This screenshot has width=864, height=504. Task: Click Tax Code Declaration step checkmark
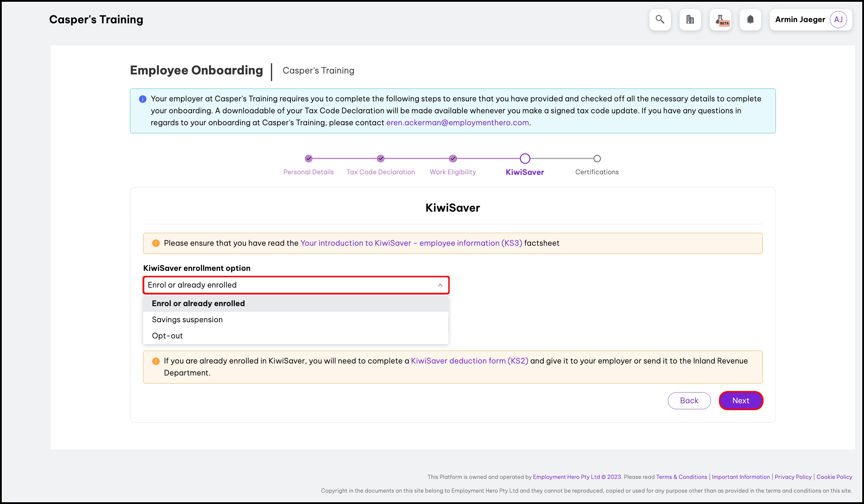381,158
